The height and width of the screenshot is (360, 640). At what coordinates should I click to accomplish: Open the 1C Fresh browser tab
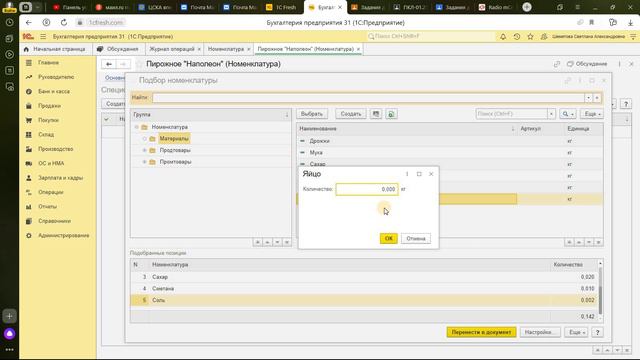tap(281, 7)
